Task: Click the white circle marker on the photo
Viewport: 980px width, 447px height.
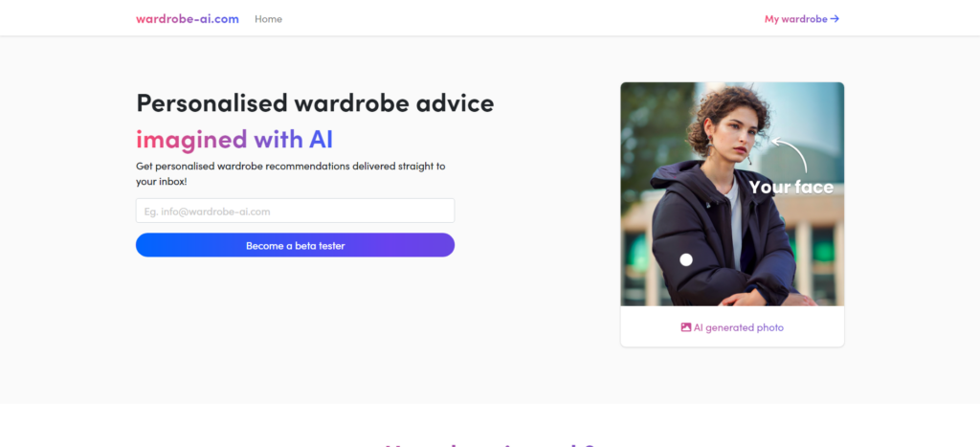Action: (686, 259)
